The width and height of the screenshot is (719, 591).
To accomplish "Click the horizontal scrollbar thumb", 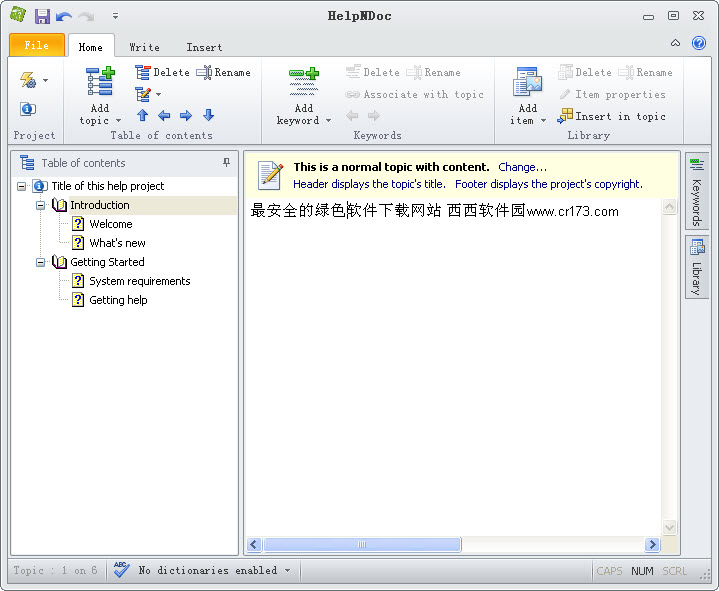I will [362, 544].
